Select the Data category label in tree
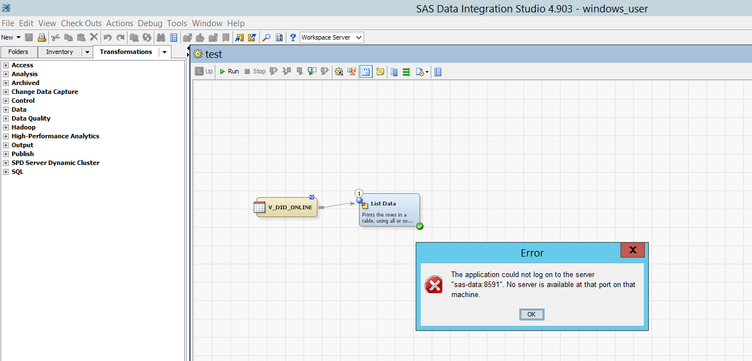752x361 pixels. (19, 109)
